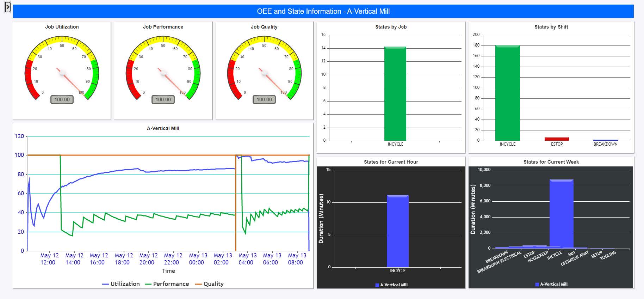644x299 pixels.
Task: Toggle A-Vertical Mill legend in Current Week chart
Action: point(551,284)
